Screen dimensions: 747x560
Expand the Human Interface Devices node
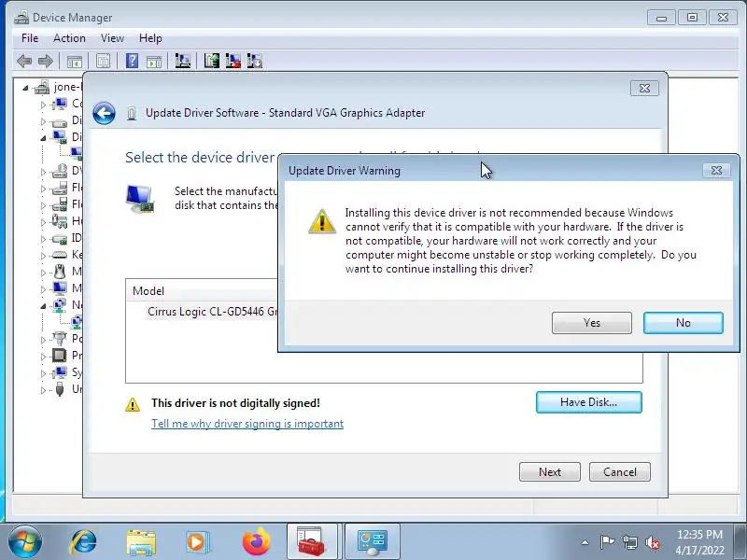[43, 222]
